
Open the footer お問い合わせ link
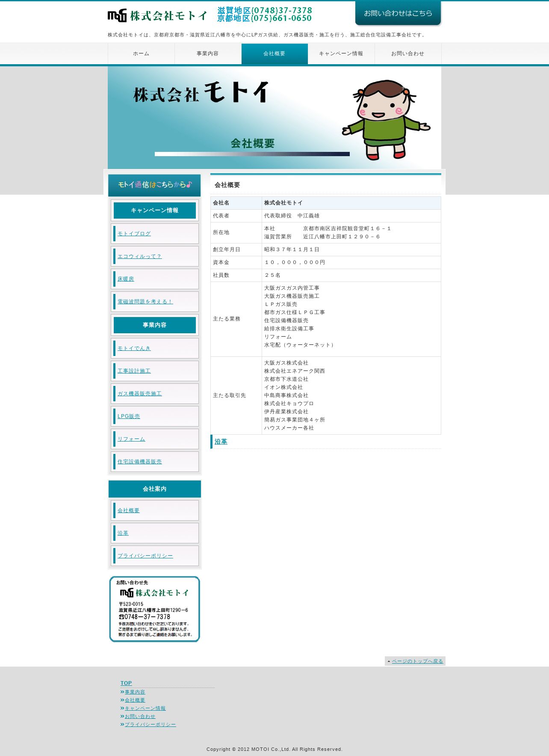click(x=140, y=716)
